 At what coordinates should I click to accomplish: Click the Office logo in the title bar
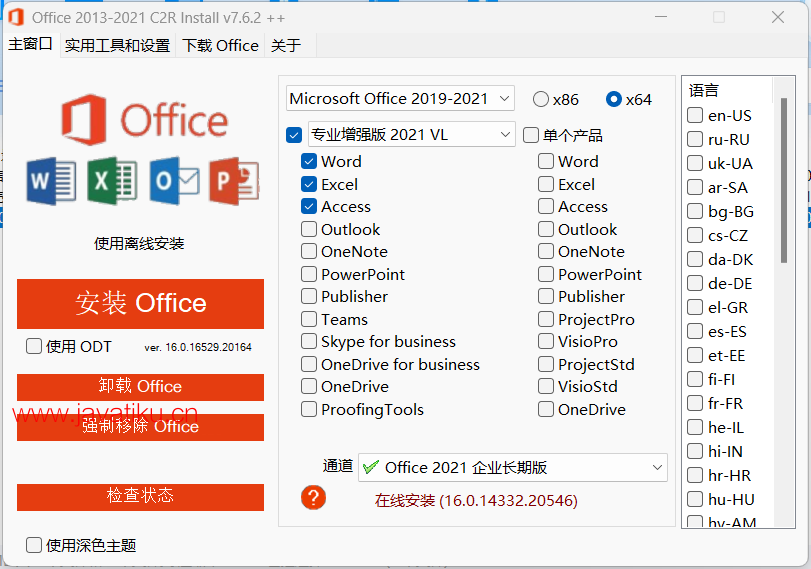point(16,18)
